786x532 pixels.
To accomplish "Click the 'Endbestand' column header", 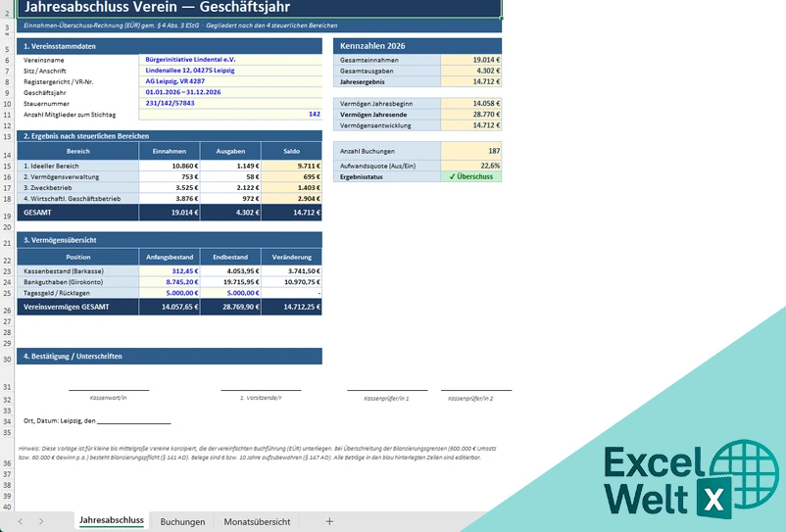I will coord(230,257).
